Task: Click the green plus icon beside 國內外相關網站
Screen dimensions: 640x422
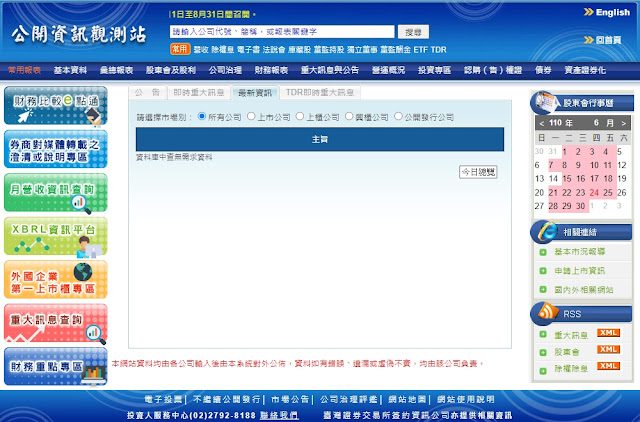Action: pyautogui.click(x=543, y=289)
